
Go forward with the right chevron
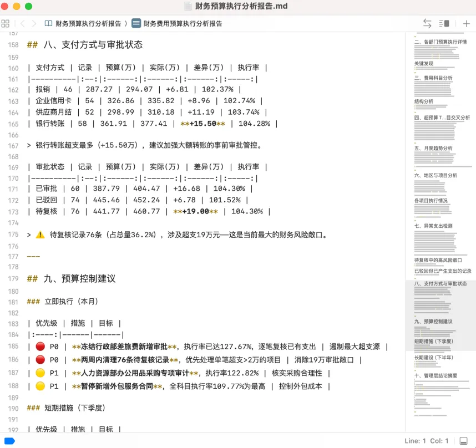coord(34,23)
